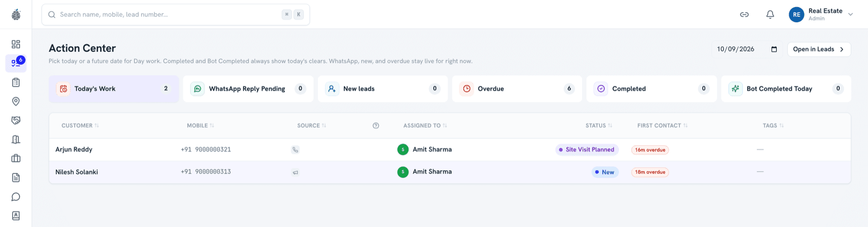Open the dashboard grid icon in sidebar
This screenshot has width=868, height=227.
[16, 44]
